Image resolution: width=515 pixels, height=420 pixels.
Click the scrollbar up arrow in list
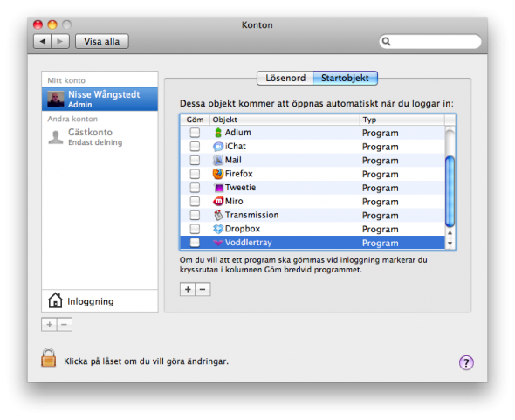[x=450, y=232]
